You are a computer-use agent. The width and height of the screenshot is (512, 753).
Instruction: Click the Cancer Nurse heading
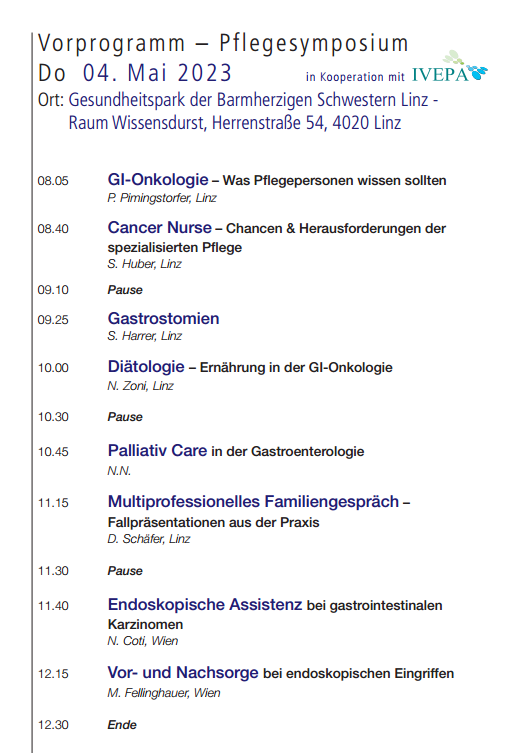click(159, 228)
